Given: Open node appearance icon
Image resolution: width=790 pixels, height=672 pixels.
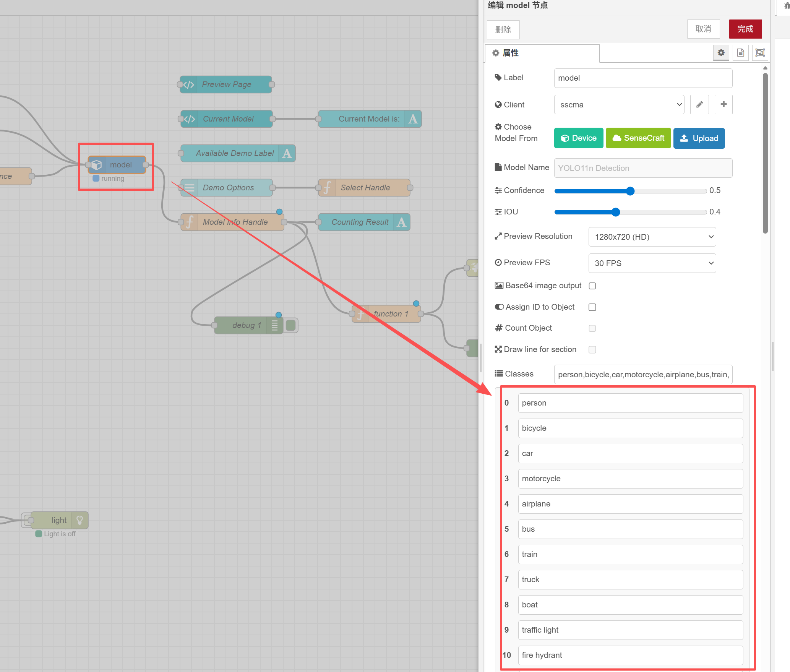Looking at the screenshot, I should (x=760, y=53).
